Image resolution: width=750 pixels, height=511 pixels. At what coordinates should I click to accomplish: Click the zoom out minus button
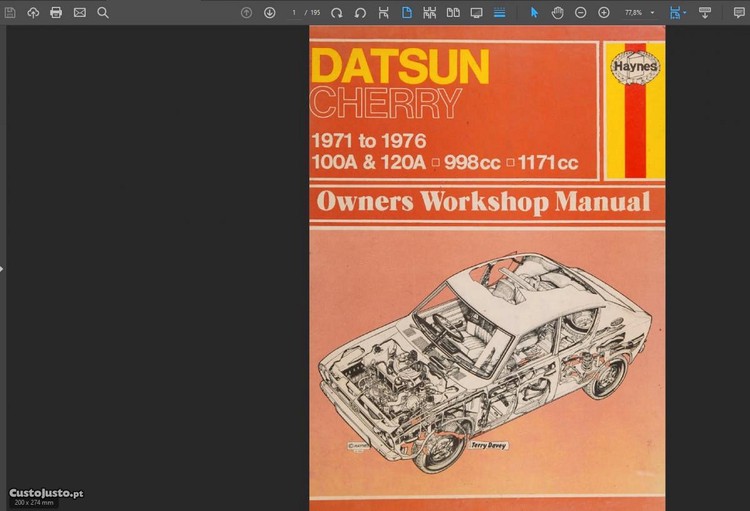580,13
